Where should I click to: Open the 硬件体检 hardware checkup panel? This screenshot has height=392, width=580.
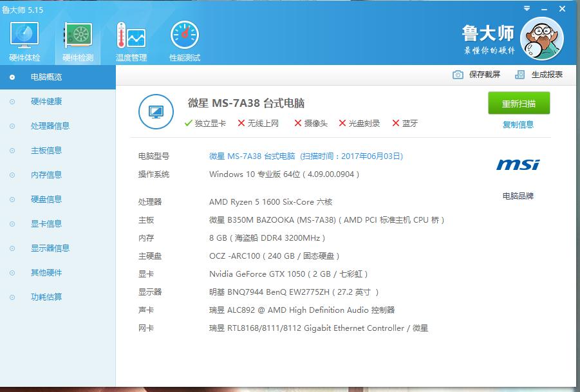(x=24, y=40)
